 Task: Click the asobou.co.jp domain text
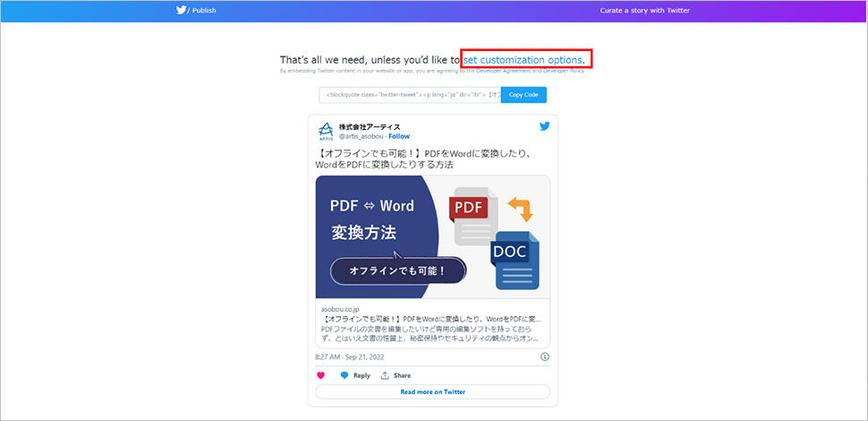[x=340, y=308]
